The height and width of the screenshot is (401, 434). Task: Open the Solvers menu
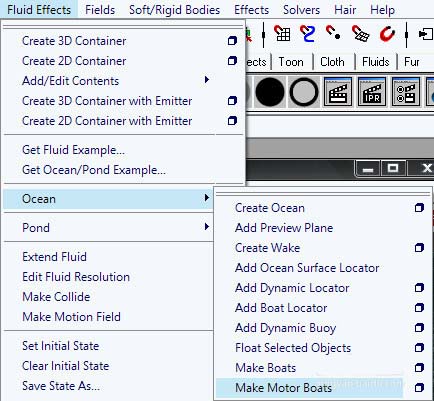(x=301, y=10)
